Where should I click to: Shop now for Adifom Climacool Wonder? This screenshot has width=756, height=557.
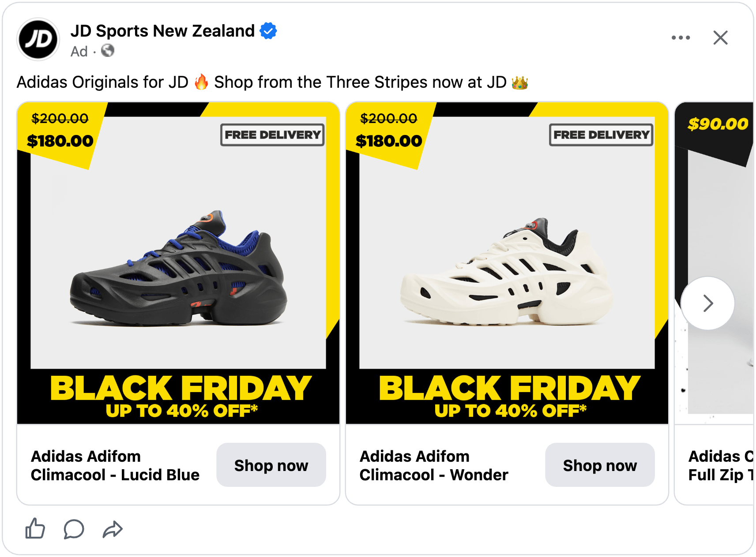pyautogui.click(x=600, y=465)
